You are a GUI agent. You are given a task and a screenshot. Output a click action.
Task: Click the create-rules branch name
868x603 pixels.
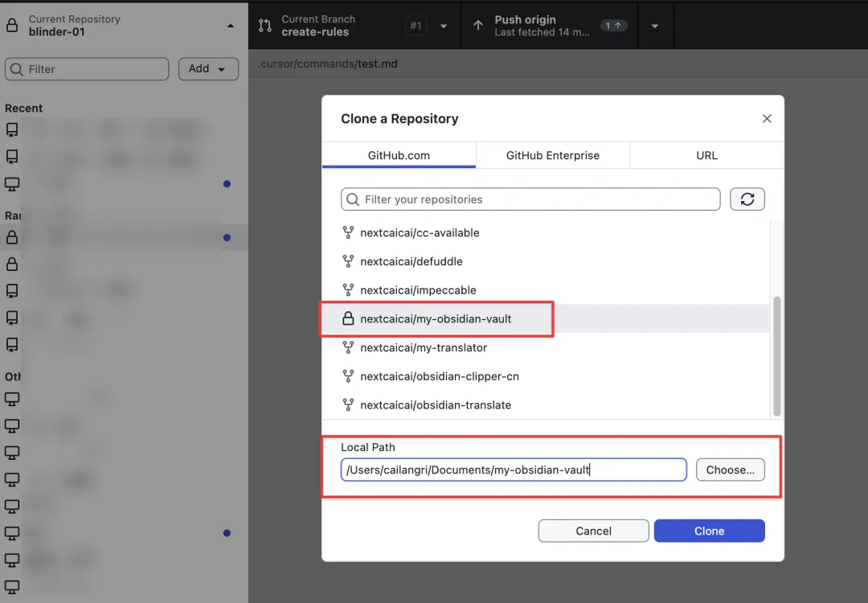[315, 32]
